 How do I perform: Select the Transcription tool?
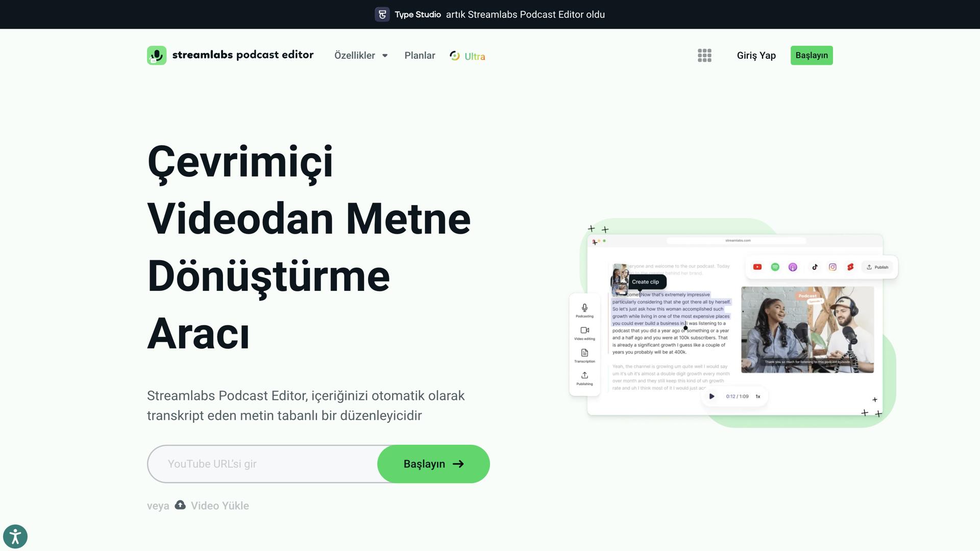click(x=584, y=356)
